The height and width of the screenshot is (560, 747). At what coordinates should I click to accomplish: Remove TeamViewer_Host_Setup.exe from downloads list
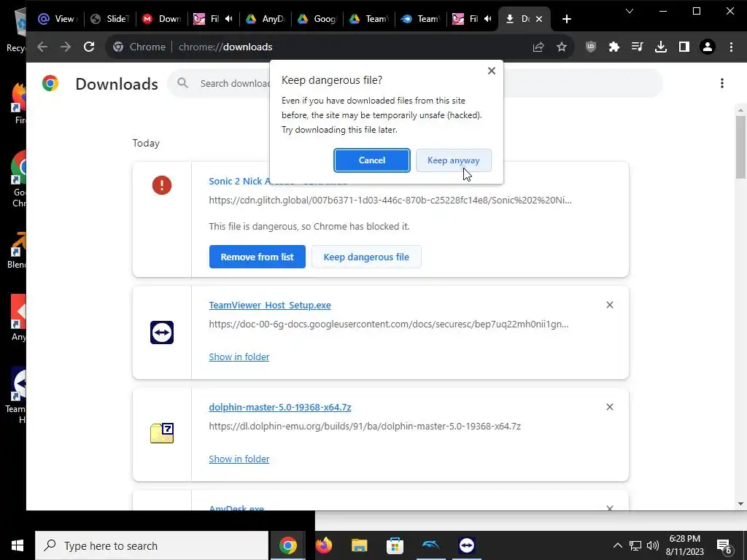[610, 305]
